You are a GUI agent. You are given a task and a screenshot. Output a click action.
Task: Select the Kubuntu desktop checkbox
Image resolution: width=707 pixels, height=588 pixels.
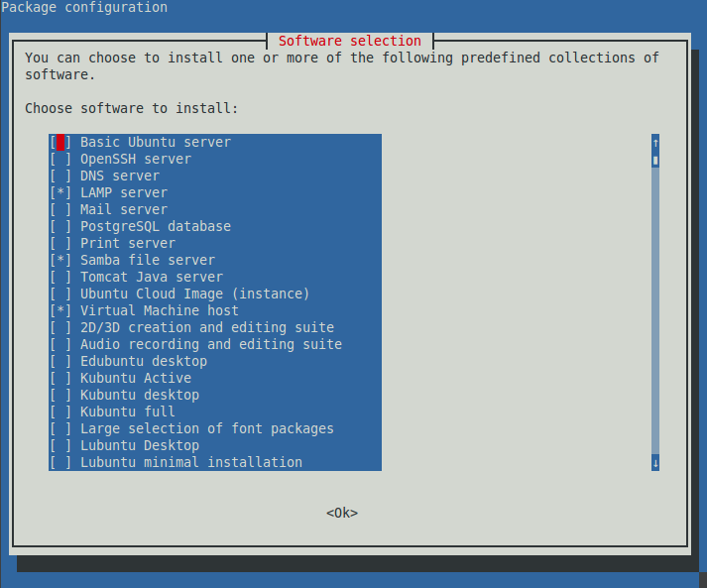pyautogui.click(x=60, y=395)
